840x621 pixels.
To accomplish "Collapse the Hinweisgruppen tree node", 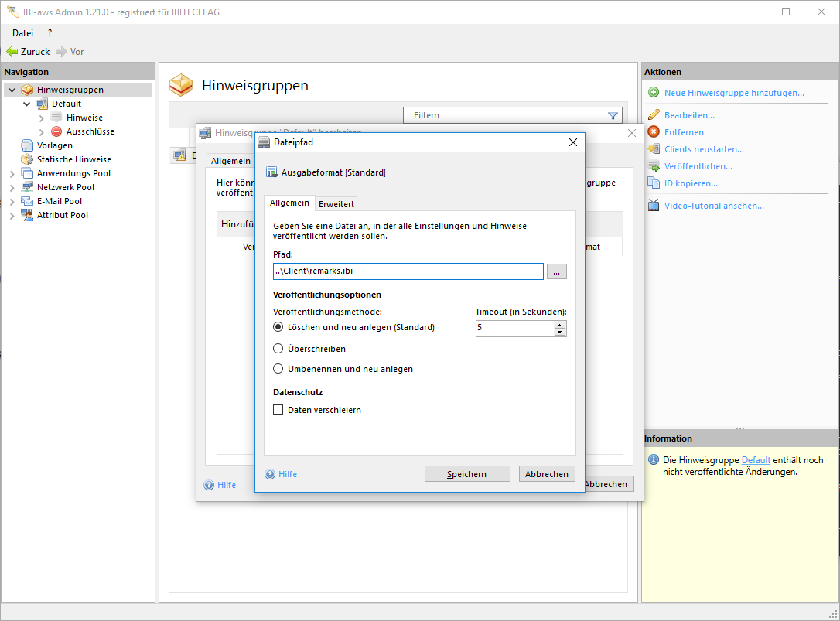I will click(12, 90).
